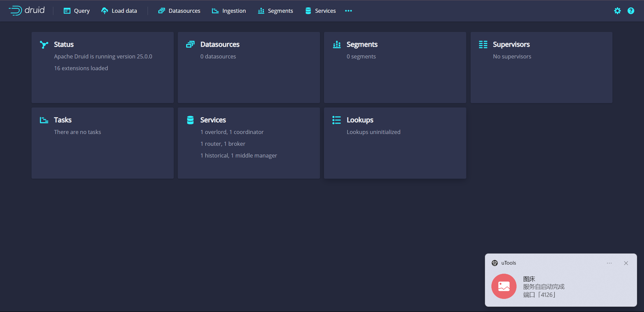Click the Datasources card icon

(x=190, y=44)
